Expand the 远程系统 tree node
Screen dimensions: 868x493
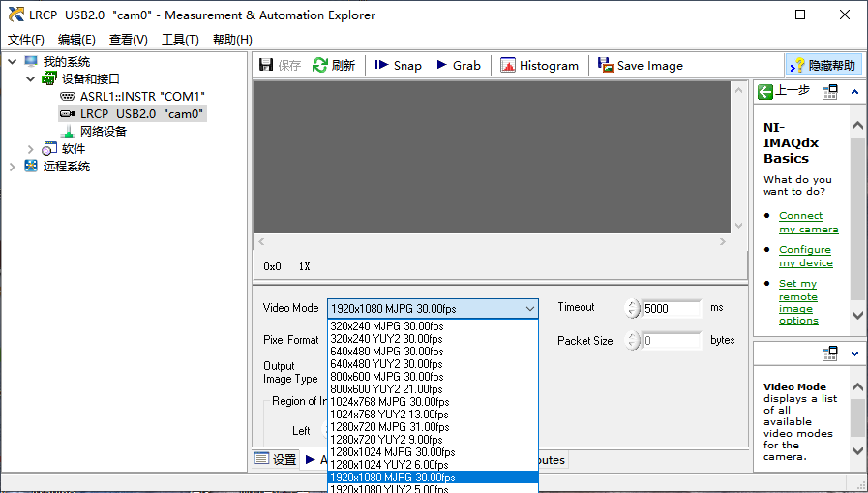pyautogui.click(x=13, y=167)
